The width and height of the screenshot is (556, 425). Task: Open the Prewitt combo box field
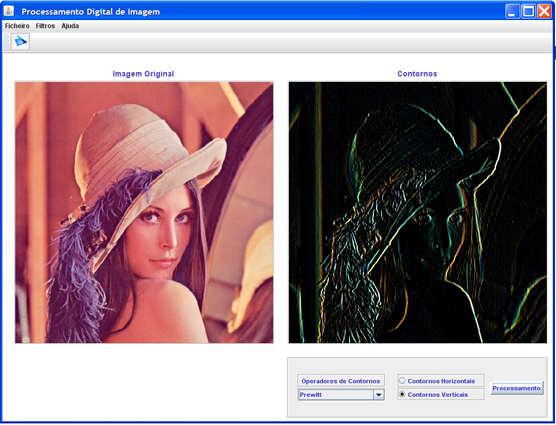tap(341, 395)
